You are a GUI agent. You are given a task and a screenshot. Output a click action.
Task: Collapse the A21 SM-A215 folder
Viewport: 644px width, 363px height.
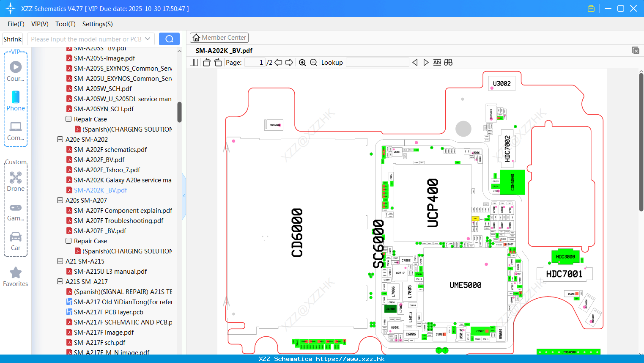[x=60, y=261]
